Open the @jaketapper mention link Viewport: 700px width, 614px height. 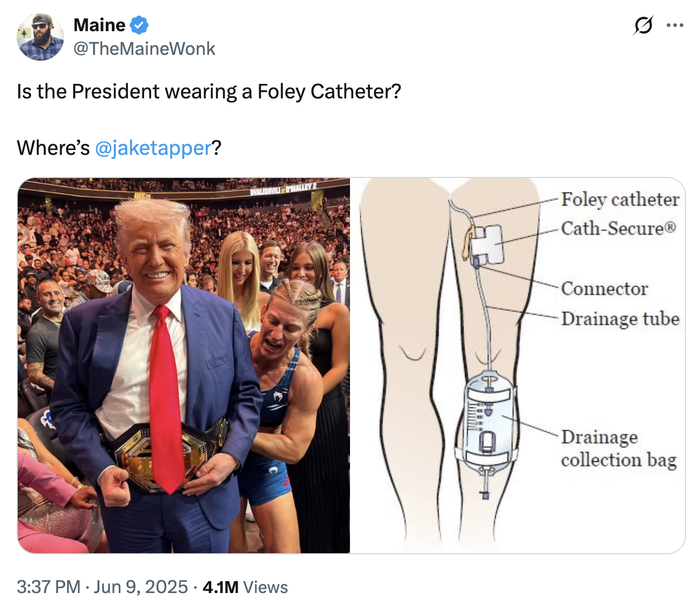click(x=153, y=148)
